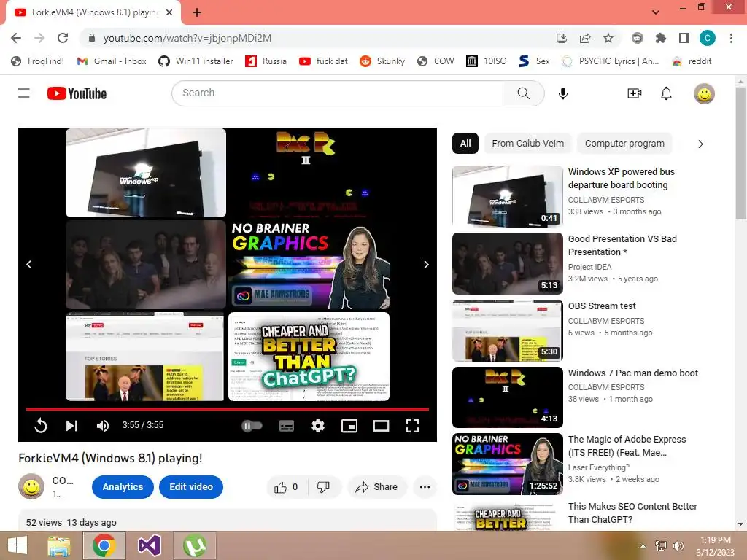747x560 pixels.
Task: Start voice search with the microphone icon
Action: [x=563, y=93]
